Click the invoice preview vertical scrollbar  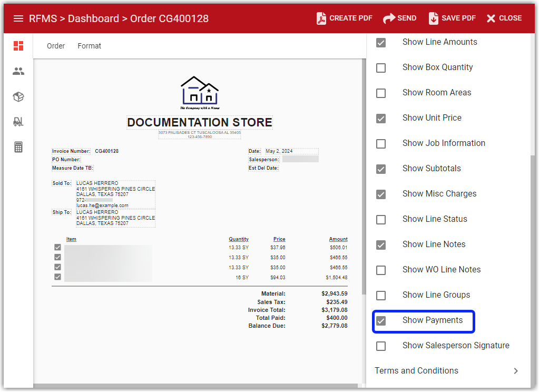point(364,177)
